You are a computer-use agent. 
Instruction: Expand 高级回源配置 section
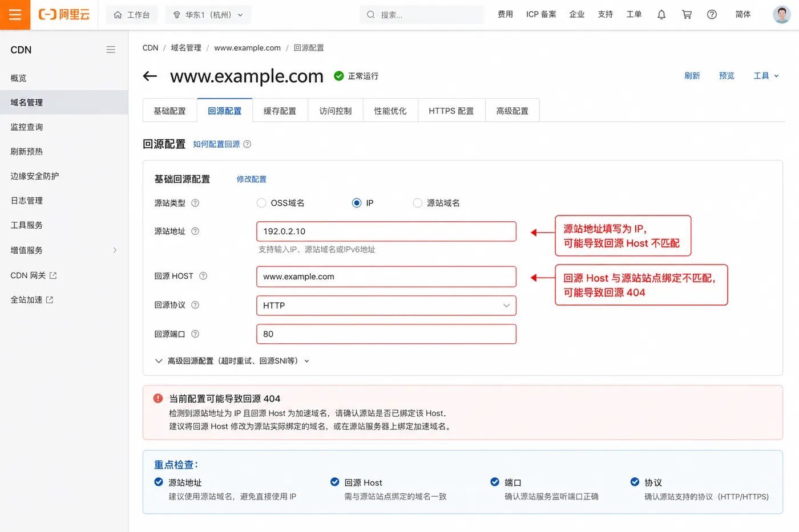[x=232, y=361]
